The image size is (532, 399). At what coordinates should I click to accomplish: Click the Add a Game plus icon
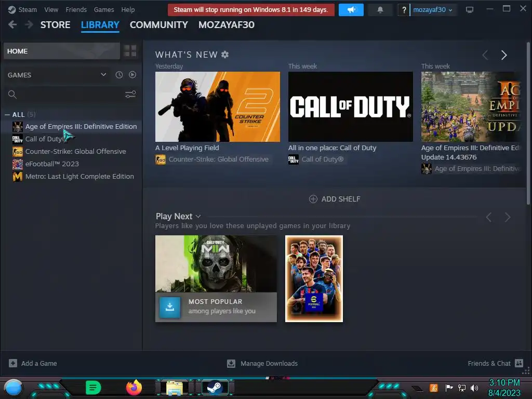pos(13,363)
